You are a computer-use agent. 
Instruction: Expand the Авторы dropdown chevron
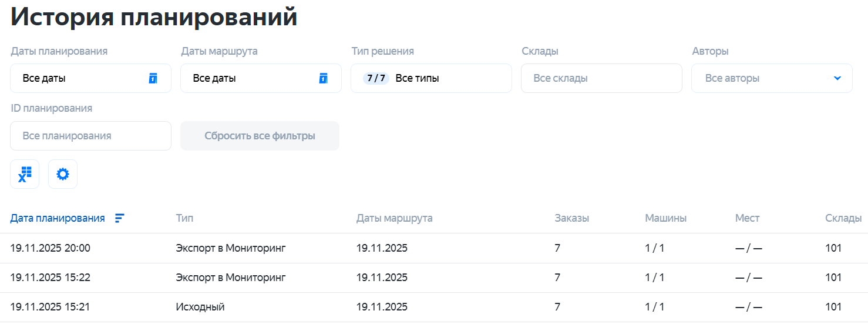coord(837,78)
